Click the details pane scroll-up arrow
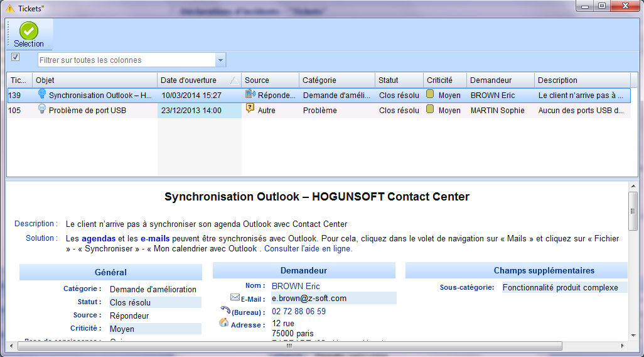This screenshot has height=357, width=644. pyautogui.click(x=633, y=186)
